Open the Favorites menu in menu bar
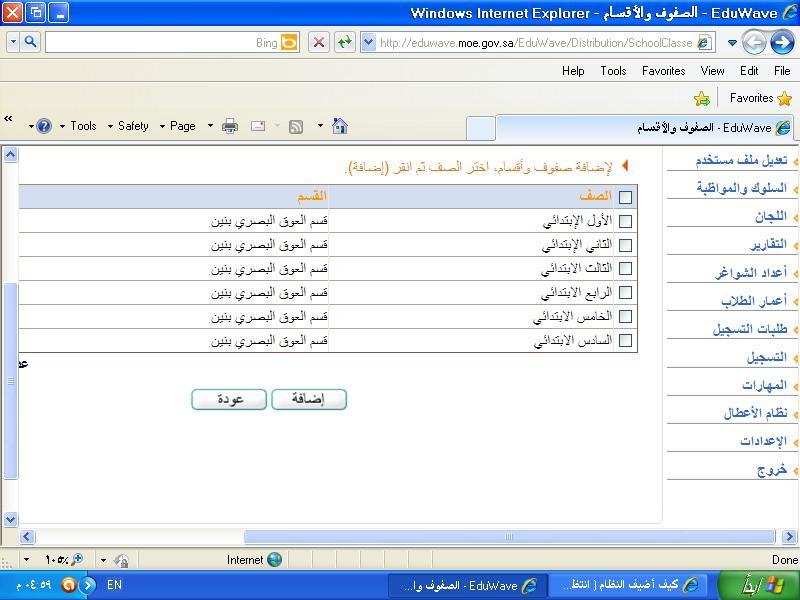Screen dimensions: 800x600 point(663,71)
